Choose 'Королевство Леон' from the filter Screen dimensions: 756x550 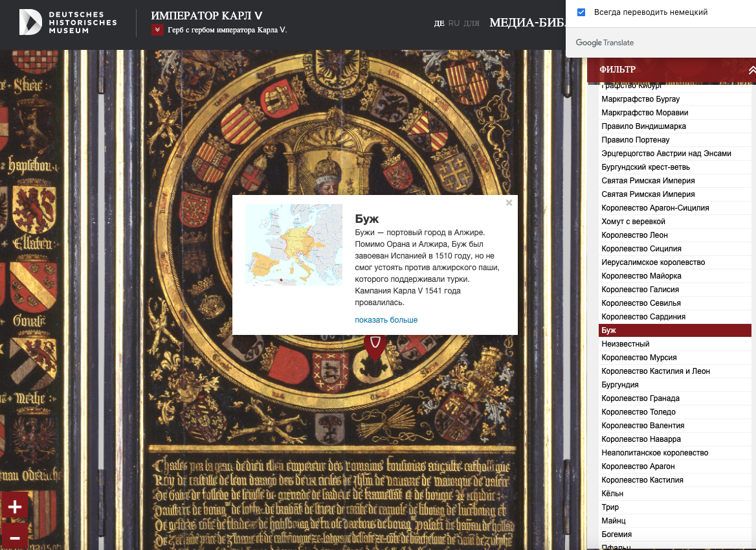click(675, 235)
